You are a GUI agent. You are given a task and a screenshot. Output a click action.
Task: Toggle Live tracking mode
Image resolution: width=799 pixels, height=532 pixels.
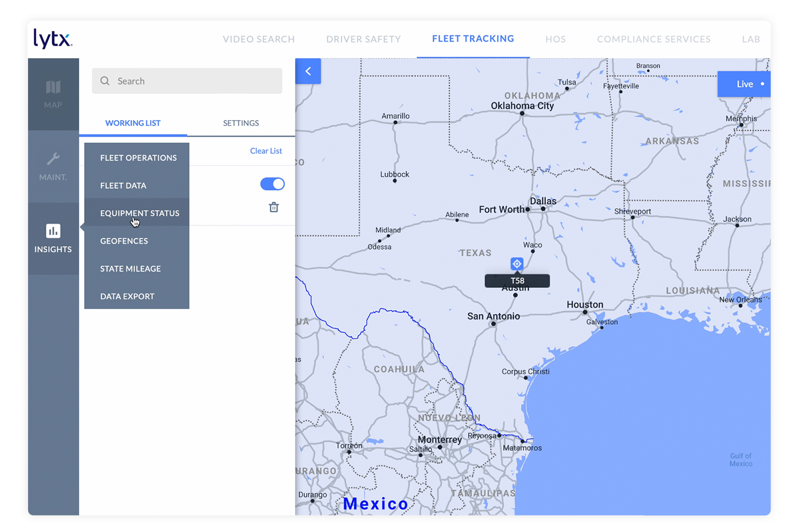pyautogui.click(x=744, y=84)
